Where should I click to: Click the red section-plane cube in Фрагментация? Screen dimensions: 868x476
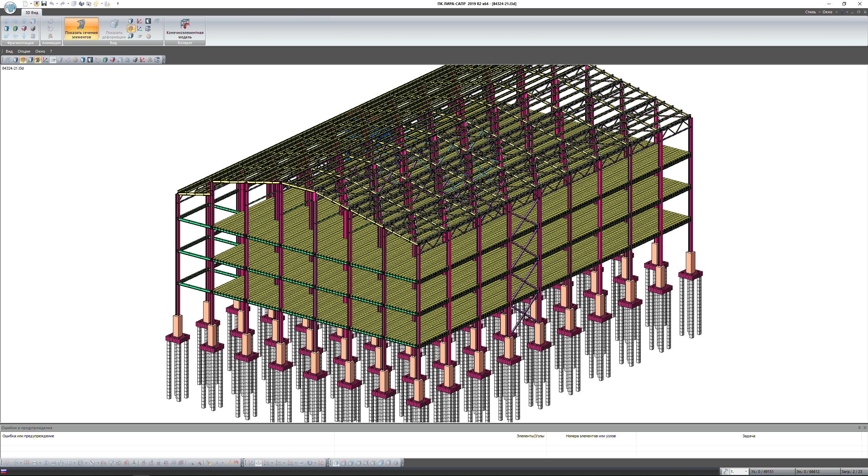coord(24,29)
